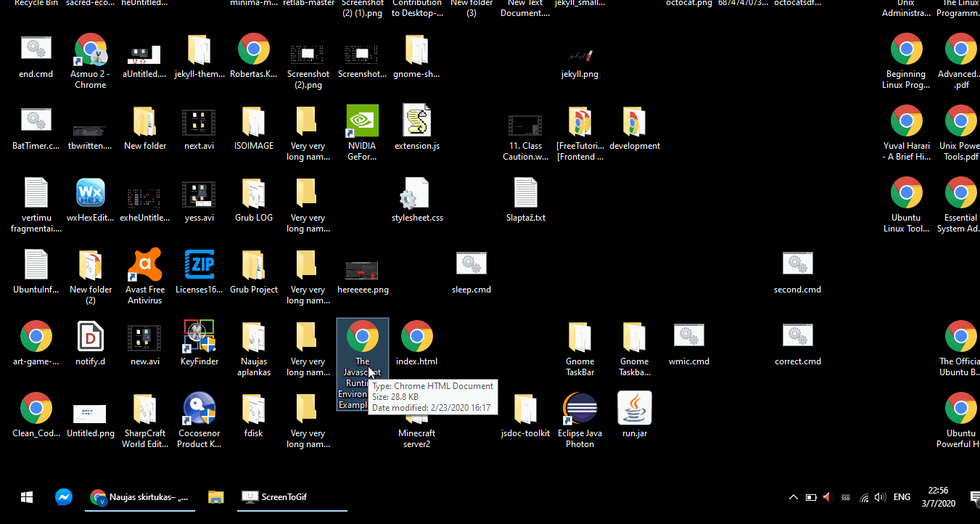Open the Windows Start menu
The width and height of the screenshot is (980, 524).
pyautogui.click(x=27, y=497)
